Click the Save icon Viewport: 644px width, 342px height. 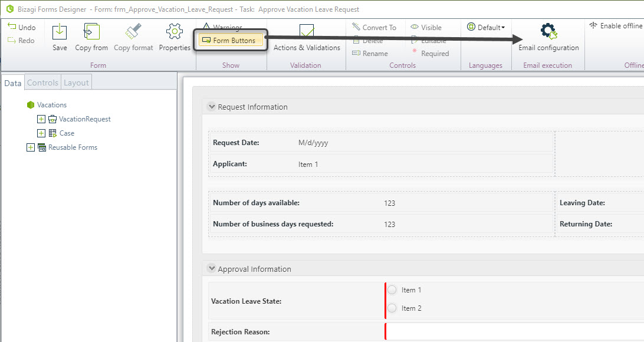(60, 32)
